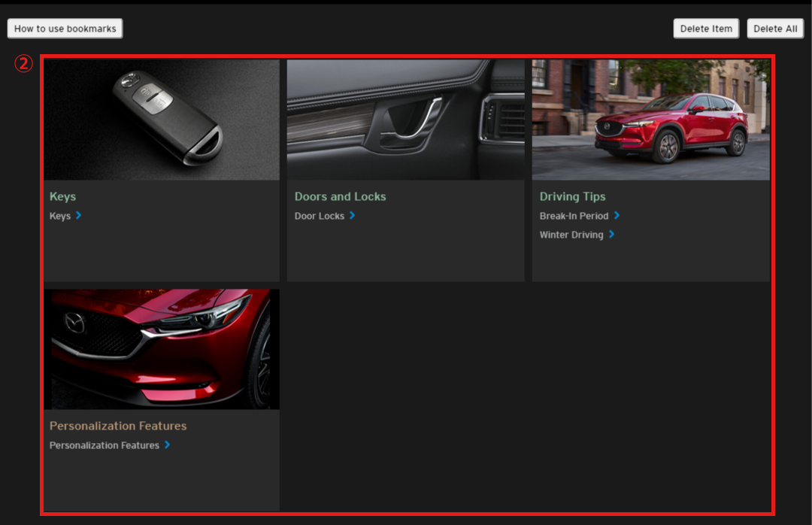Select the Doors and Locks heading
This screenshot has width=812, height=525.
pos(341,196)
